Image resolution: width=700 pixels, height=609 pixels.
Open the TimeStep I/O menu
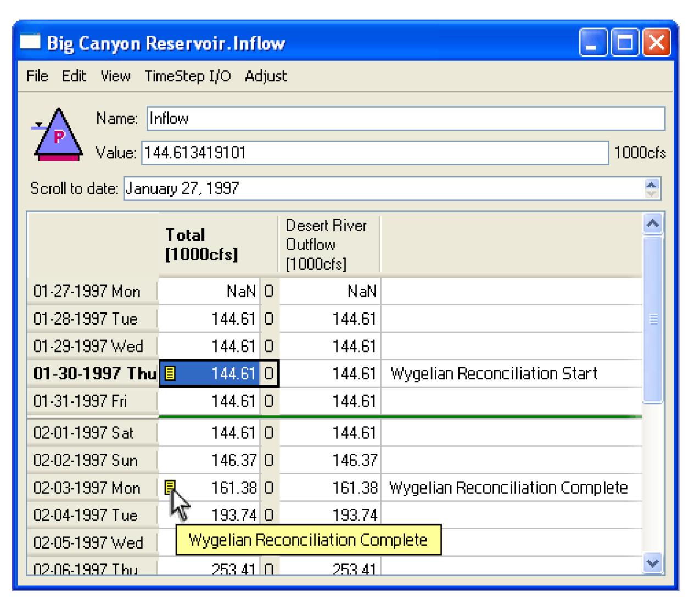point(187,76)
